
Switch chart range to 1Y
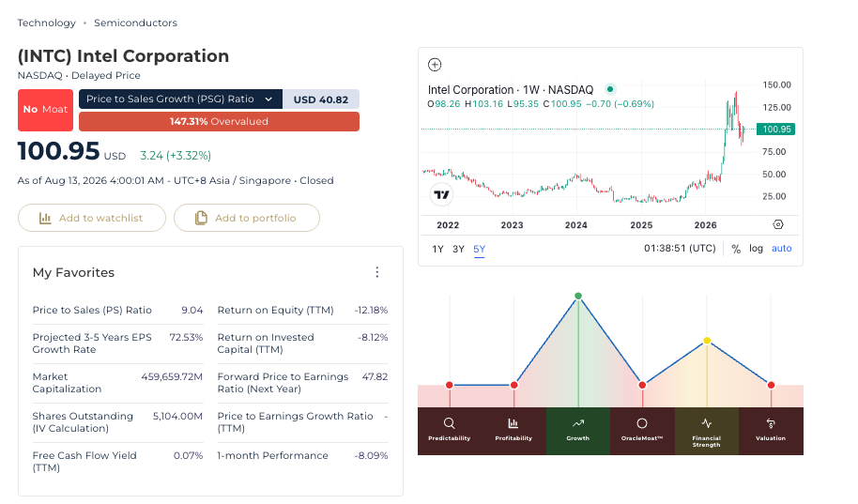[x=437, y=249]
